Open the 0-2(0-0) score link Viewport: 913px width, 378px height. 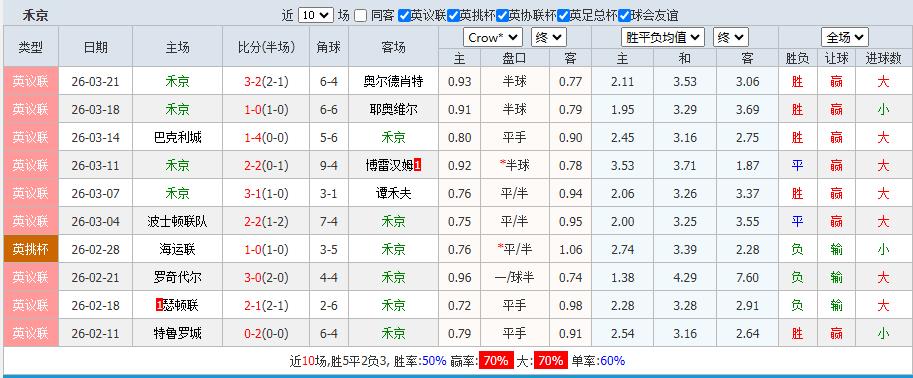tap(266, 333)
